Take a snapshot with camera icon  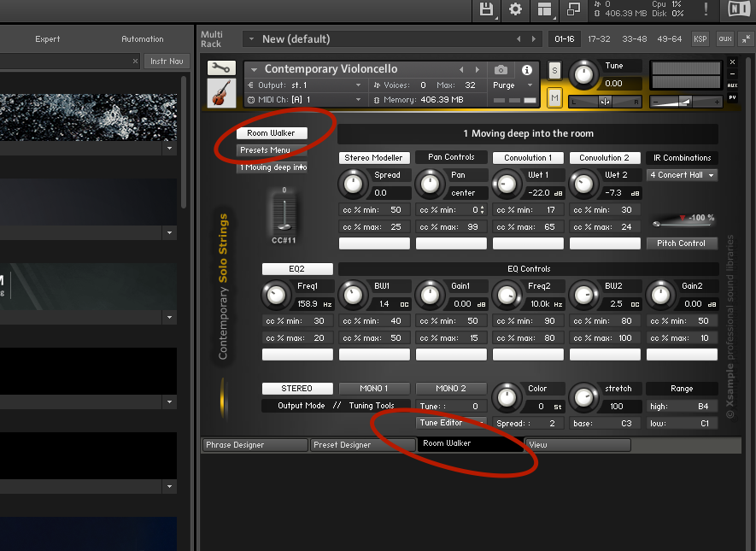(x=501, y=70)
